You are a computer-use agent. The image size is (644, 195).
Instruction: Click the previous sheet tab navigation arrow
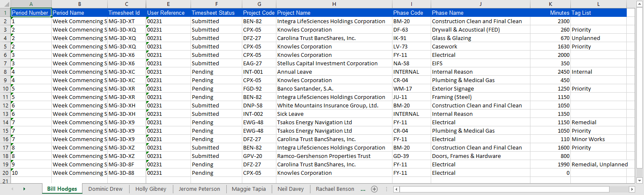12,189
